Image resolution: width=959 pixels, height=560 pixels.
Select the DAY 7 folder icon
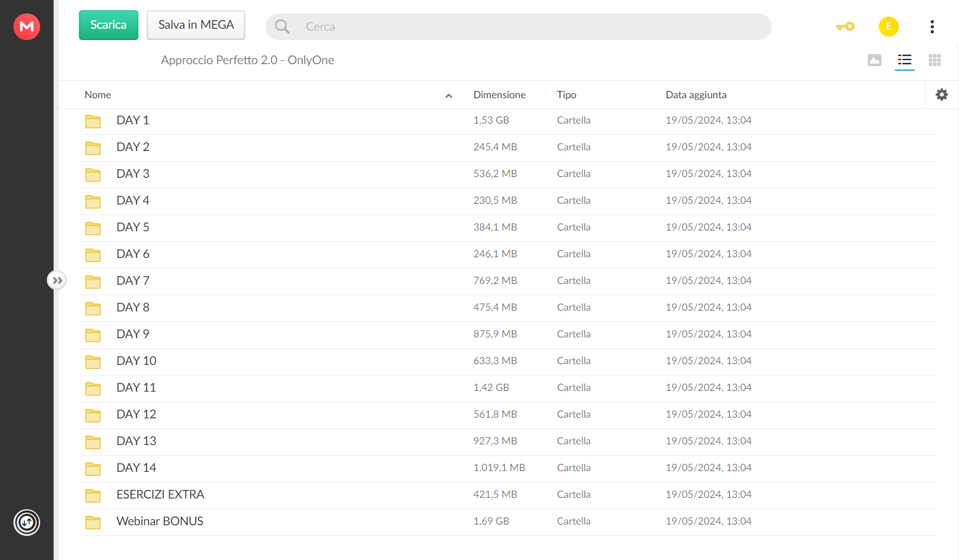[x=93, y=281]
